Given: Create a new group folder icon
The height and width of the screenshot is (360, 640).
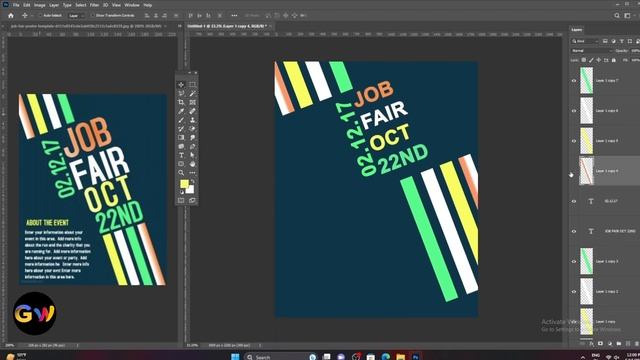Looking at the screenshot, I should pos(619,344).
